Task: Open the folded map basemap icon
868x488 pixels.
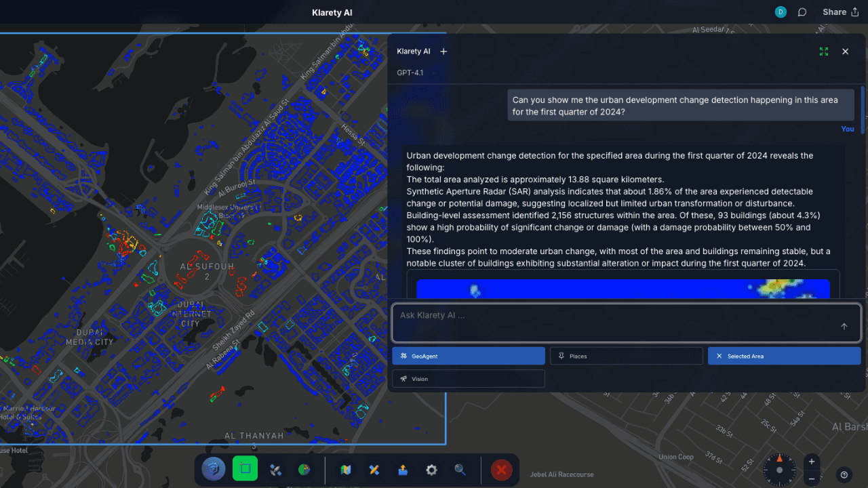Action: point(345,470)
